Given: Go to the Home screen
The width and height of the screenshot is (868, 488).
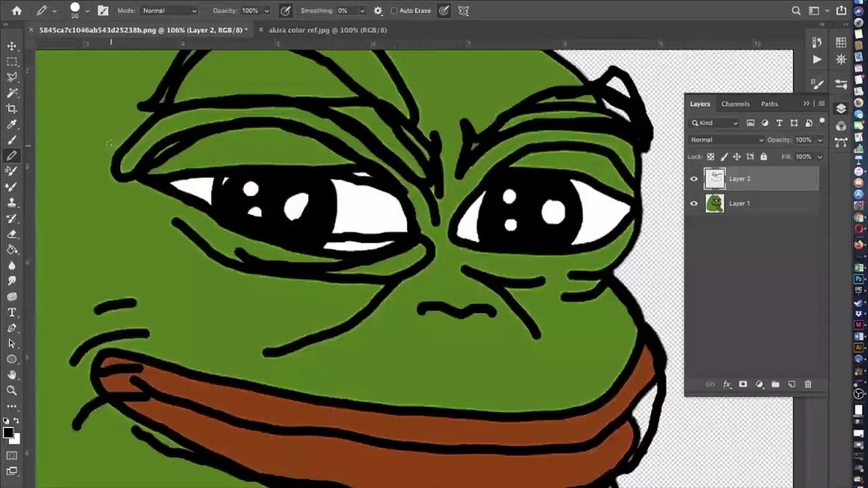Looking at the screenshot, I should click(17, 11).
